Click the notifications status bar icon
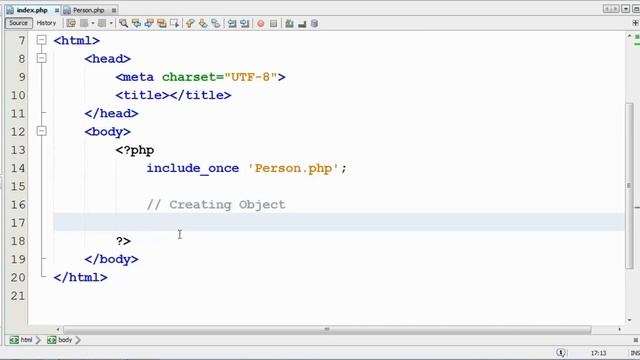The width and height of the screenshot is (640, 360). click(561, 353)
